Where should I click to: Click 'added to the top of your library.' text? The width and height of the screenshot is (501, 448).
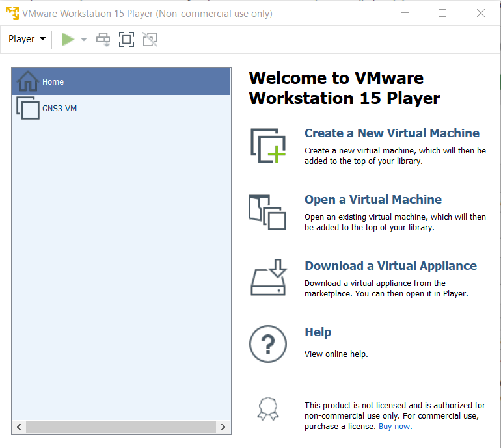coord(363,161)
